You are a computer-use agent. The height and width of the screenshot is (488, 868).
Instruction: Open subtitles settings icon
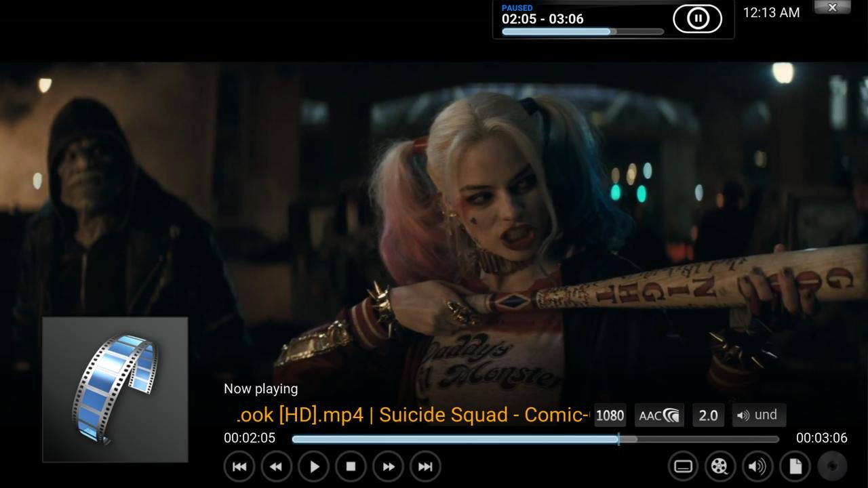pos(684,466)
